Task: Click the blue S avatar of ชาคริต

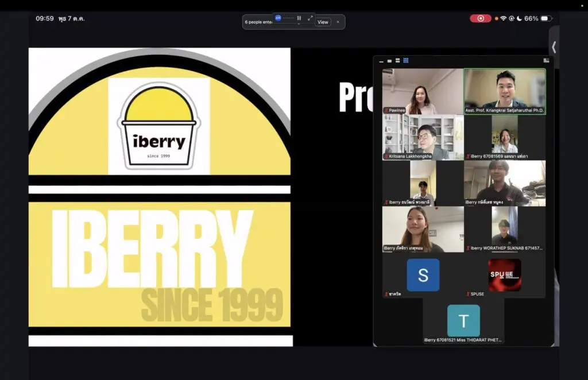Action: tap(423, 275)
